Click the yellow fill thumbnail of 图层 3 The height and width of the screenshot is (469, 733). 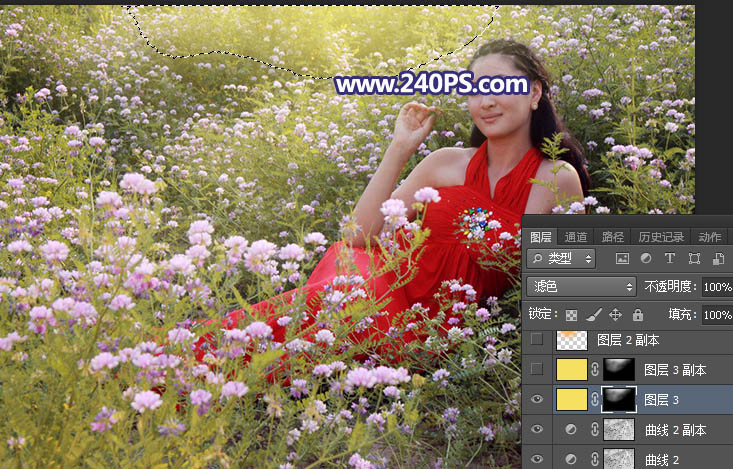click(571, 400)
